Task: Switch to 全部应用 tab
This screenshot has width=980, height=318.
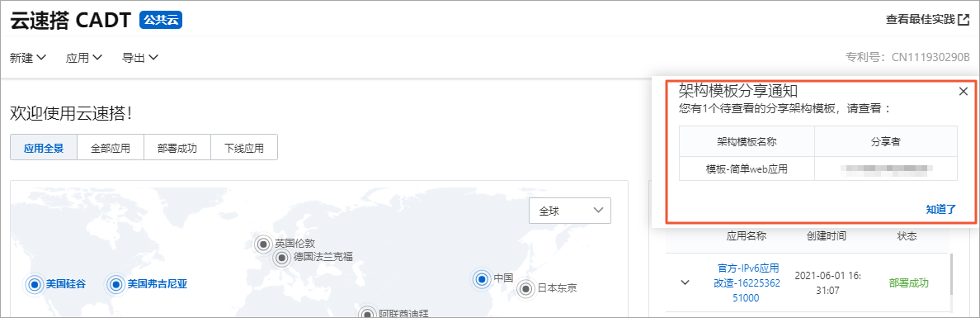Action: click(111, 149)
